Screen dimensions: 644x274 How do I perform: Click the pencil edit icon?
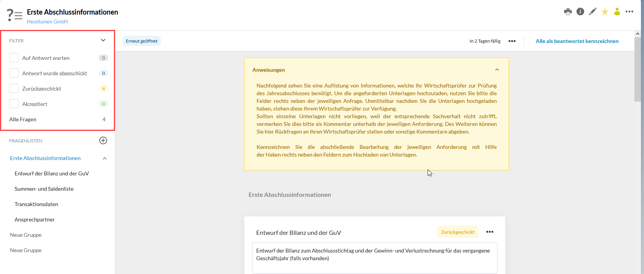coord(593,12)
